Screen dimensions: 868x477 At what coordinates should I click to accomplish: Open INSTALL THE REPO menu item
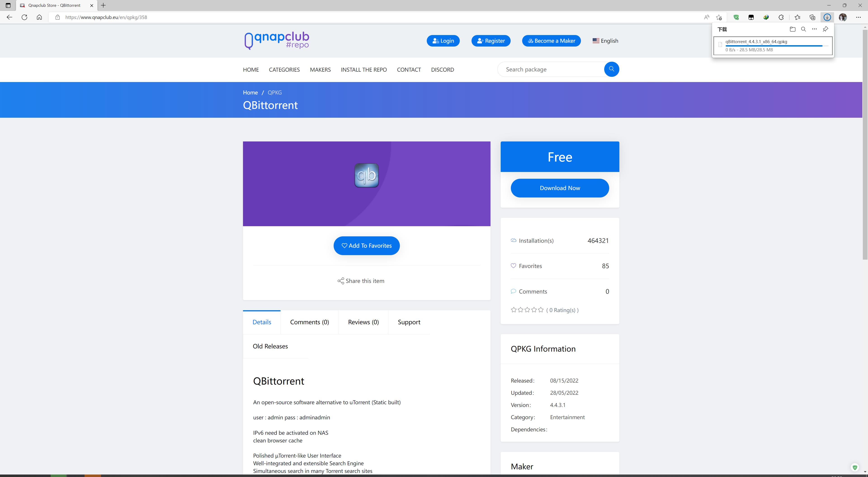tap(363, 70)
